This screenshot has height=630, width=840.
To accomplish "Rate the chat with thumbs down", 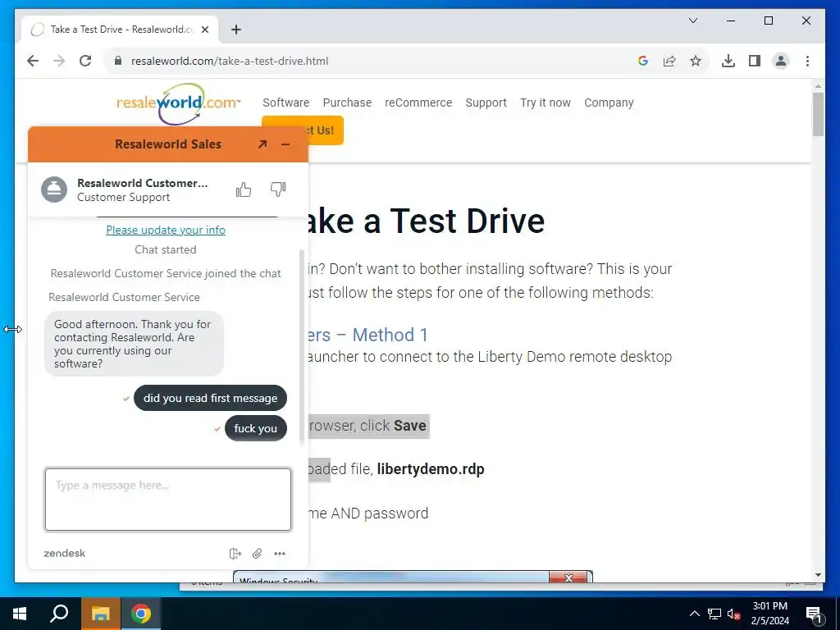I will tap(278, 189).
